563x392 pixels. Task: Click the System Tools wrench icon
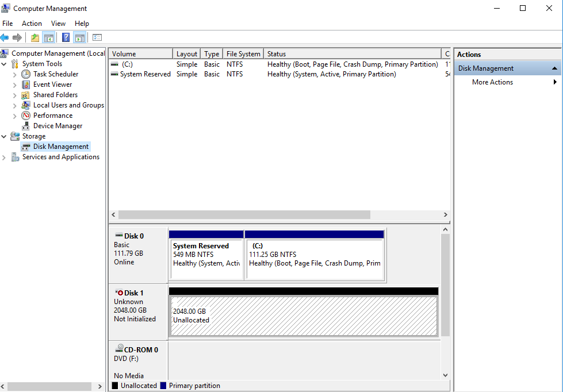click(x=15, y=64)
